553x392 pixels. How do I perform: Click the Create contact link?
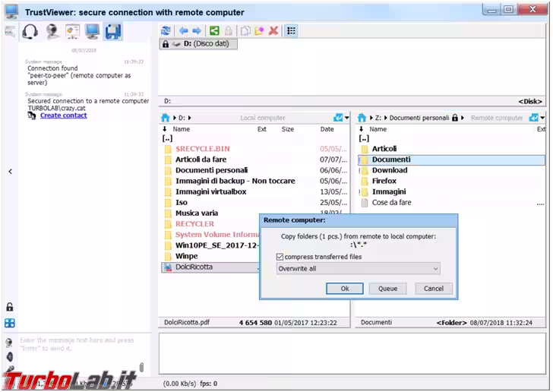coord(63,115)
